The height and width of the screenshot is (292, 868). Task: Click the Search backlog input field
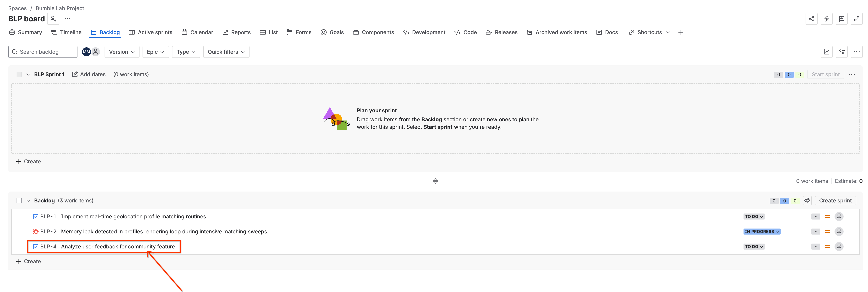coord(43,52)
